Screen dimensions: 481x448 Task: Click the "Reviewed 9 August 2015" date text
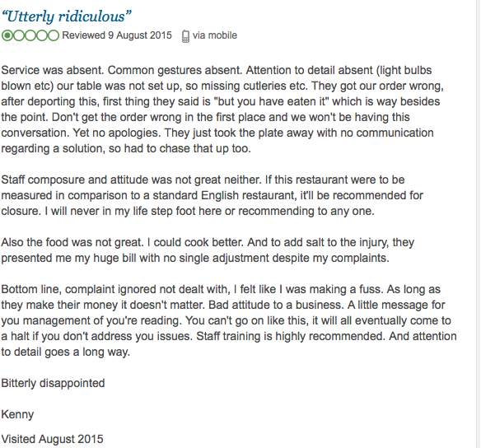pyautogui.click(x=117, y=35)
